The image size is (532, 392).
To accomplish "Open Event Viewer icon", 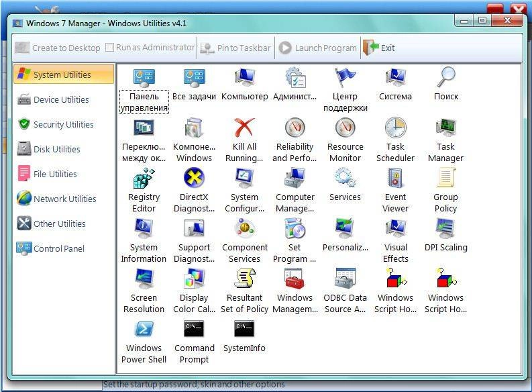I will [395, 178].
